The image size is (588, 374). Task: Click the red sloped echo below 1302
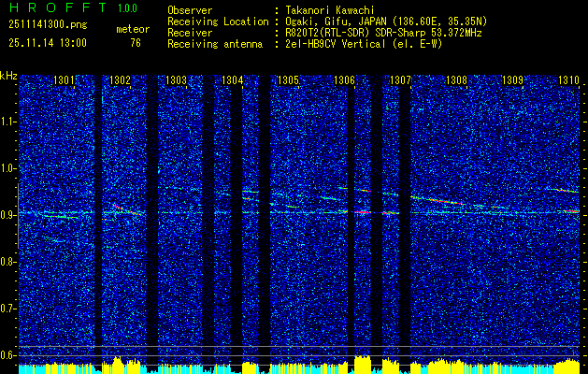click(x=127, y=209)
